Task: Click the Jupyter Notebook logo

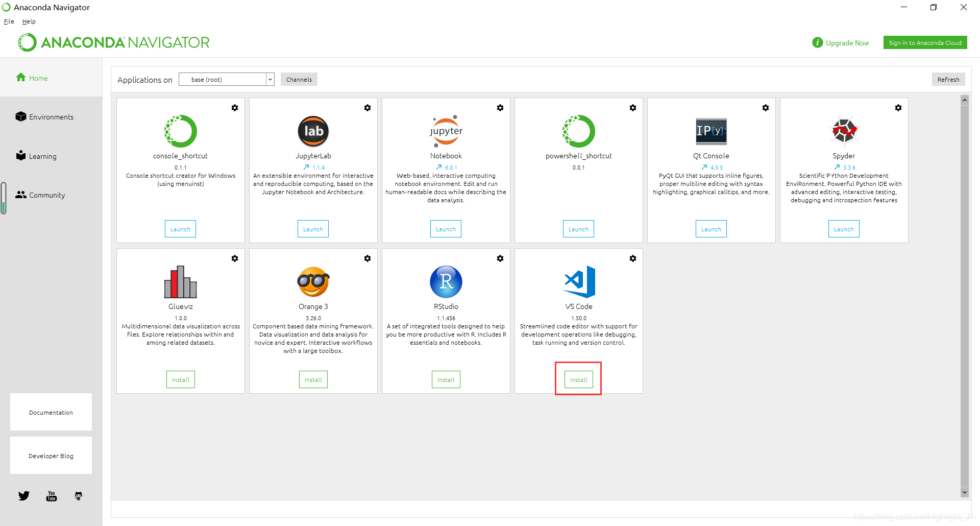Action: [x=446, y=131]
